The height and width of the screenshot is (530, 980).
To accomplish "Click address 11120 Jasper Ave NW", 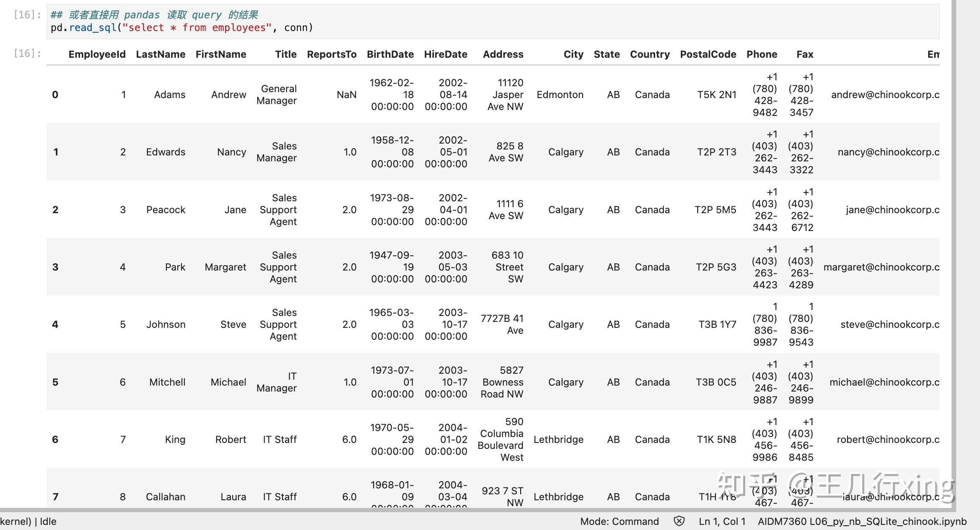I will coord(505,95).
